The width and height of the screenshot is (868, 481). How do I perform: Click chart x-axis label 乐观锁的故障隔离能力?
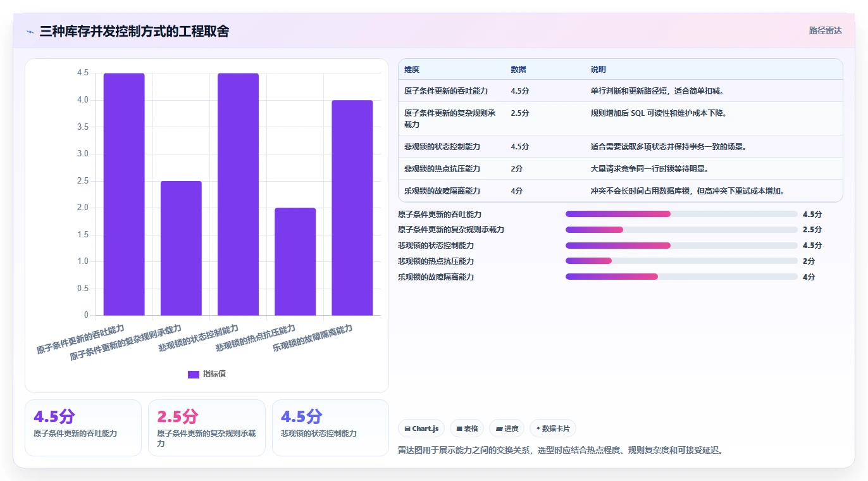click(313, 338)
